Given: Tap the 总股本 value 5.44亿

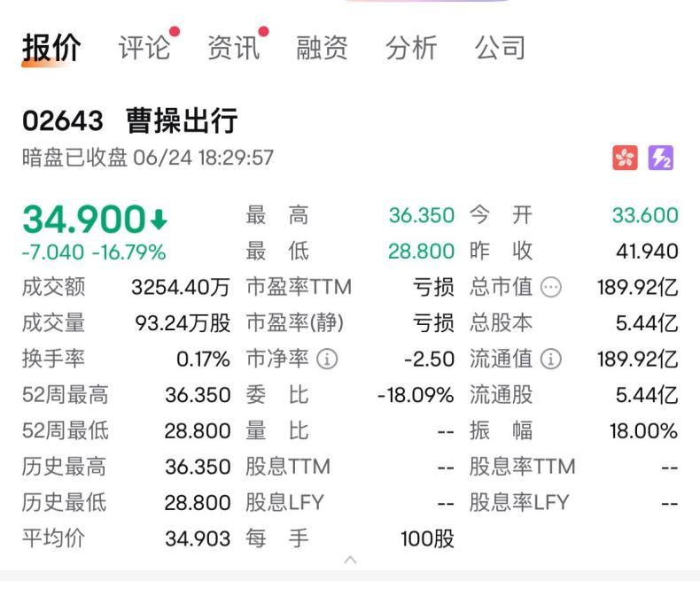Looking at the screenshot, I should [x=647, y=323].
